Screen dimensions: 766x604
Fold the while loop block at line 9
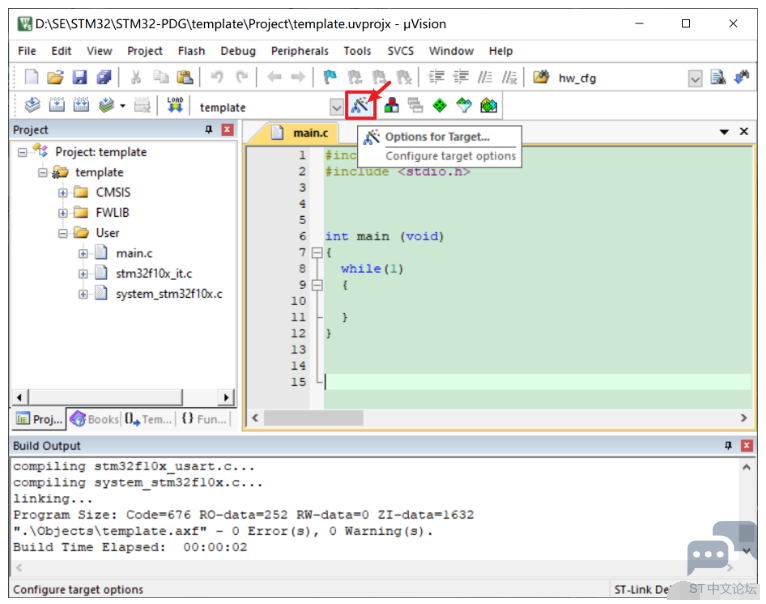(317, 285)
